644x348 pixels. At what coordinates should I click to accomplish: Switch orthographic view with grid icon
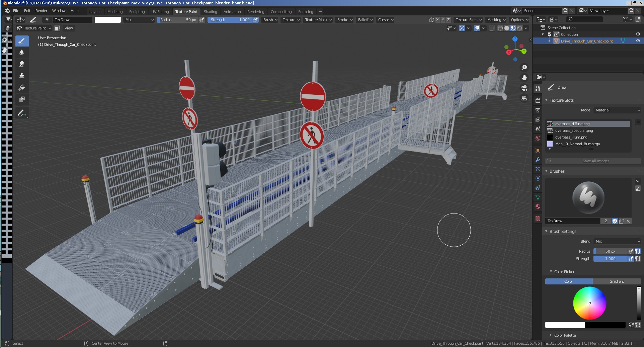pos(524,98)
